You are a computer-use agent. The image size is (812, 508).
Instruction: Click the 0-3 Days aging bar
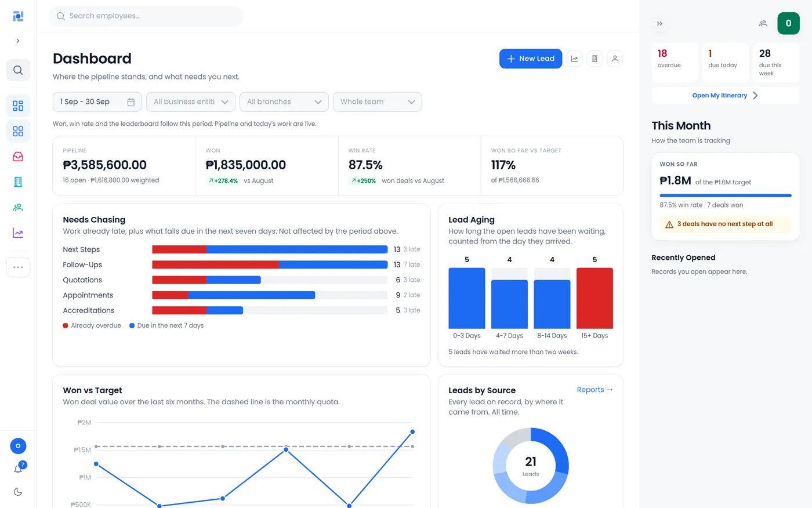467,298
